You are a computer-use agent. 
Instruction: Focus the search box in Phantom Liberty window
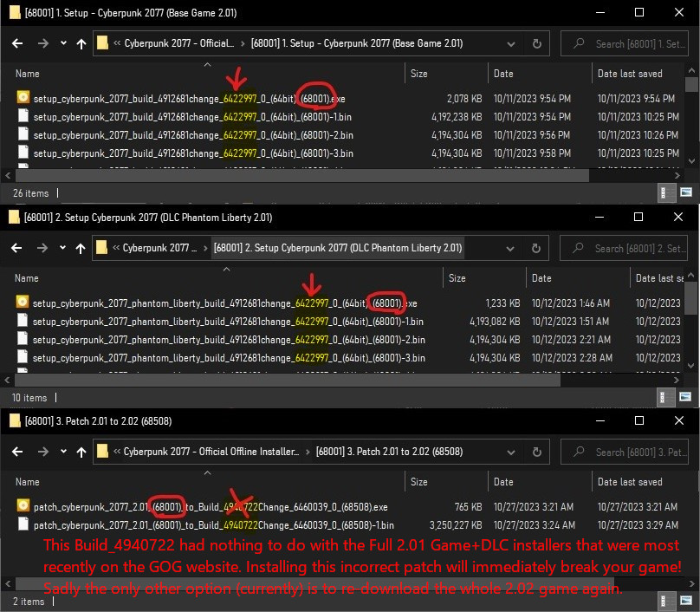(x=623, y=248)
